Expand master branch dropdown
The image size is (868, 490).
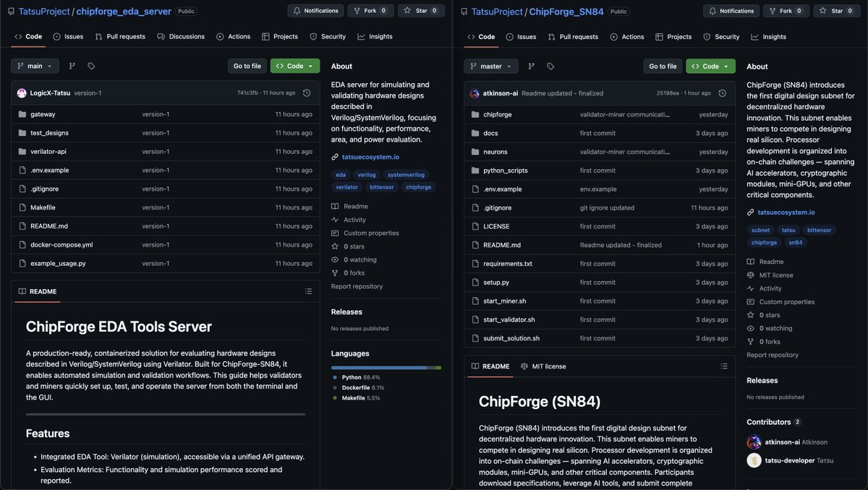point(490,66)
